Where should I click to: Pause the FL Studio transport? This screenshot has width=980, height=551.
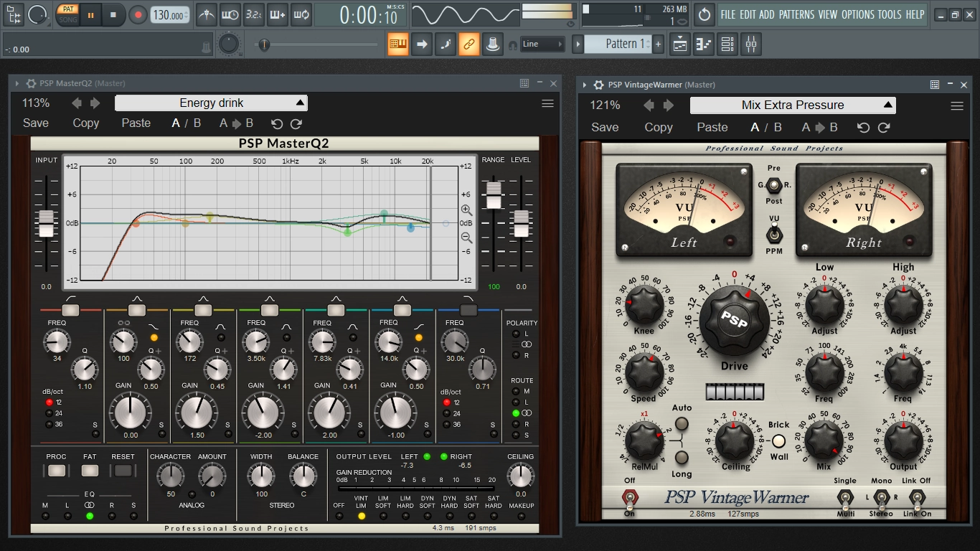pyautogui.click(x=91, y=14)
